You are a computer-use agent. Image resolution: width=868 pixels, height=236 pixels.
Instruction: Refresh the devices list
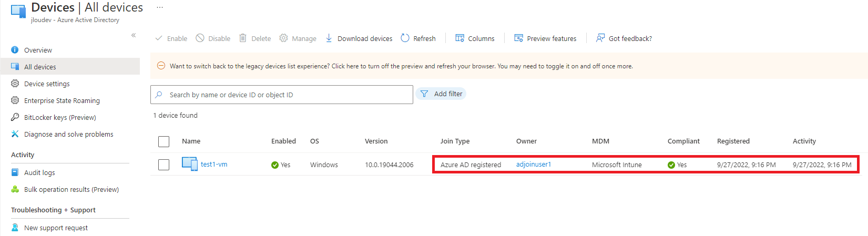(x=418, y=38)
